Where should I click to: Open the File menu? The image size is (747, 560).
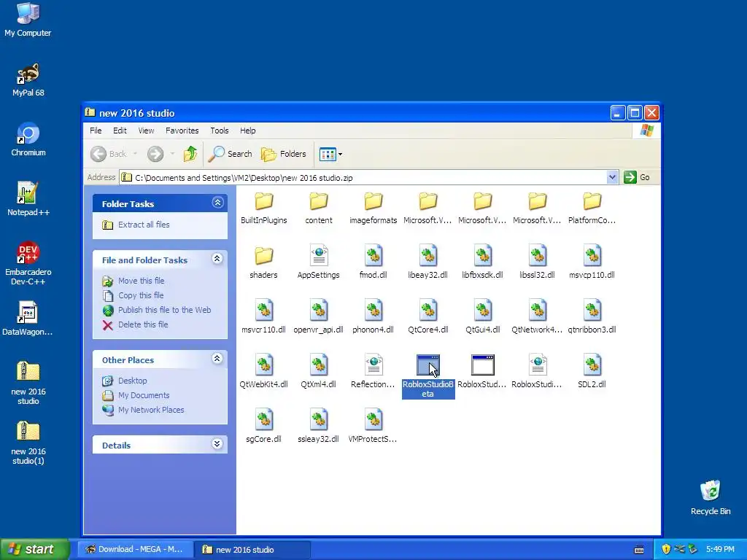pyautogui.click(x=96, y=131)
